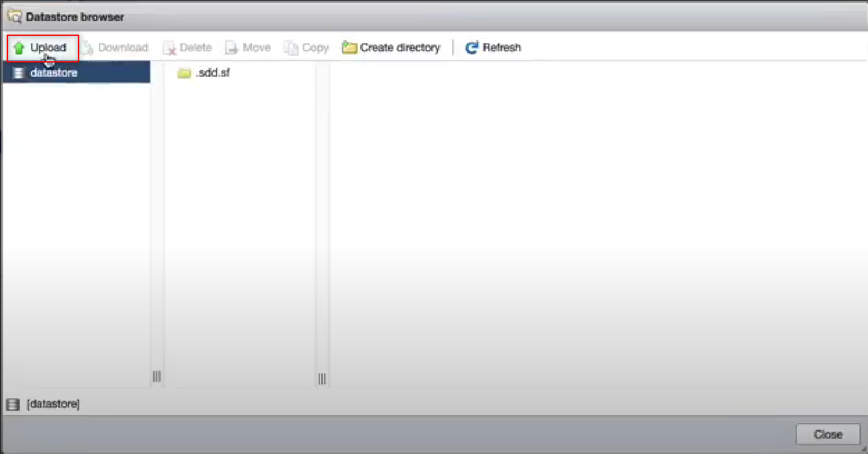Choose the Create directory label
868x454 pixels.
coord(400,48)
